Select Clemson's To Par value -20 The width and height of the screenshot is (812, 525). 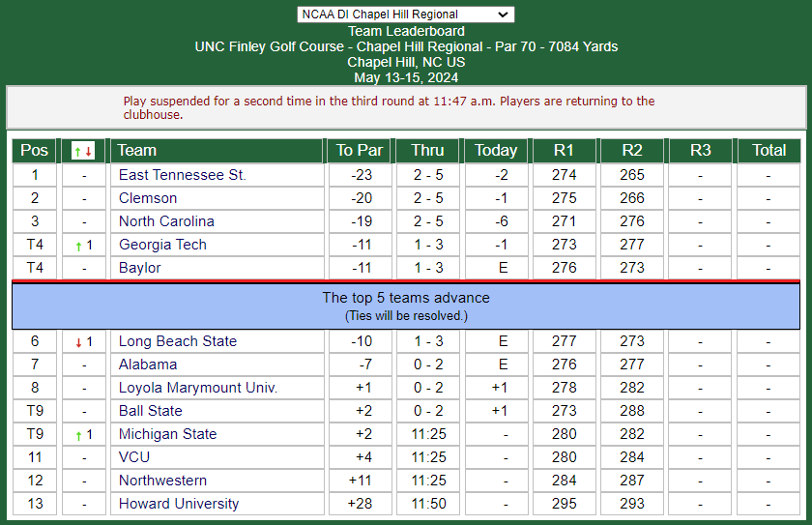[x=362, y=198]
